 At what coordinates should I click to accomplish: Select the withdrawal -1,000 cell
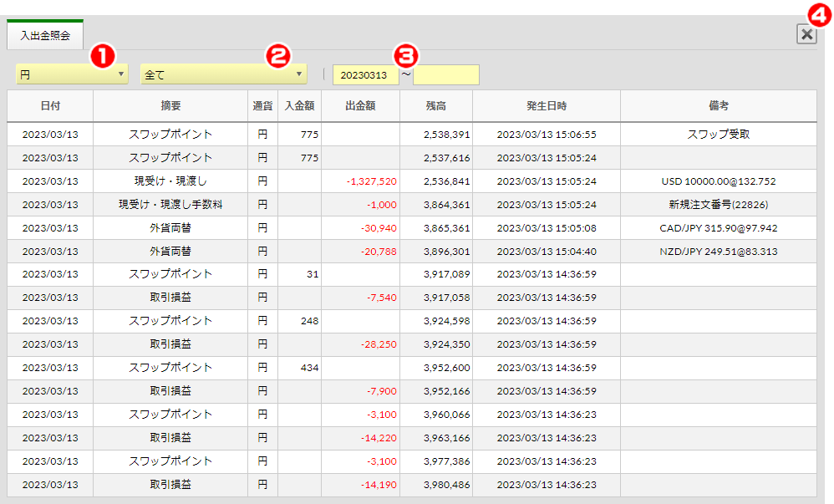pyautogui.click(x=361, y=205)
